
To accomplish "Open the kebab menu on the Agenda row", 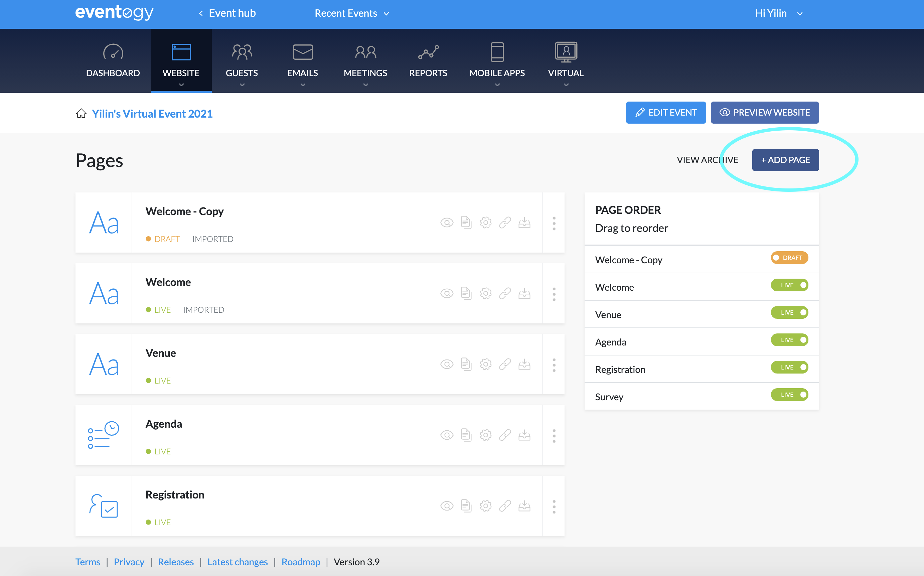I will [554, 435].
